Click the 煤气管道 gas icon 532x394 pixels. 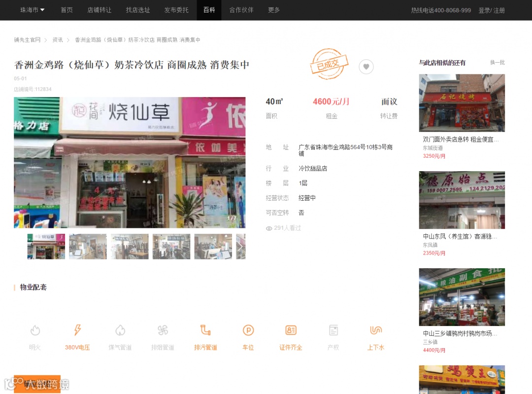[x=120, y=330]
